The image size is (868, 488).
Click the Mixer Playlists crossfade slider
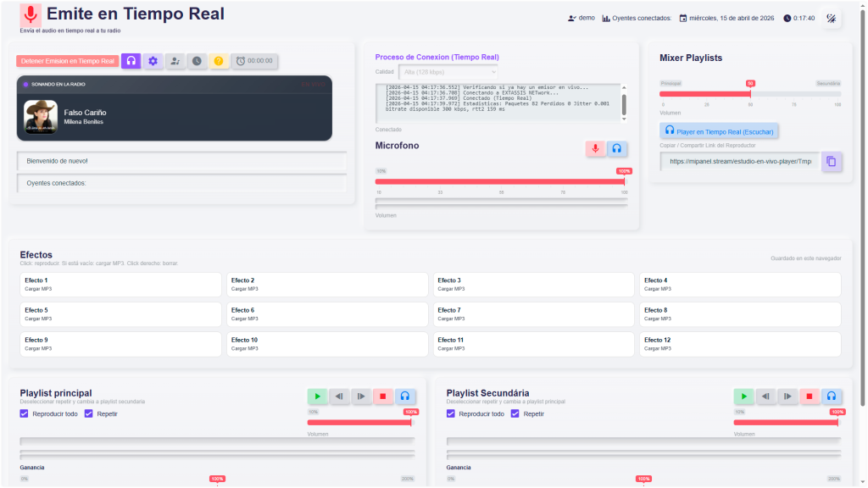point(750,94)
